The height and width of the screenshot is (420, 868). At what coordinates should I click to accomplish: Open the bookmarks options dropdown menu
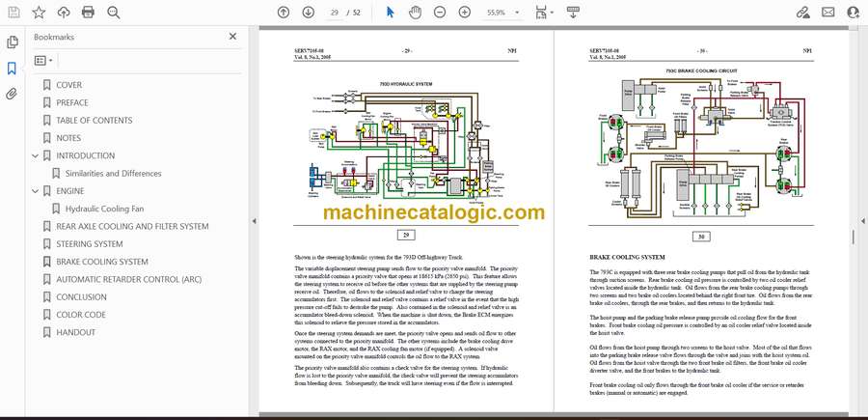coord(45,60)
